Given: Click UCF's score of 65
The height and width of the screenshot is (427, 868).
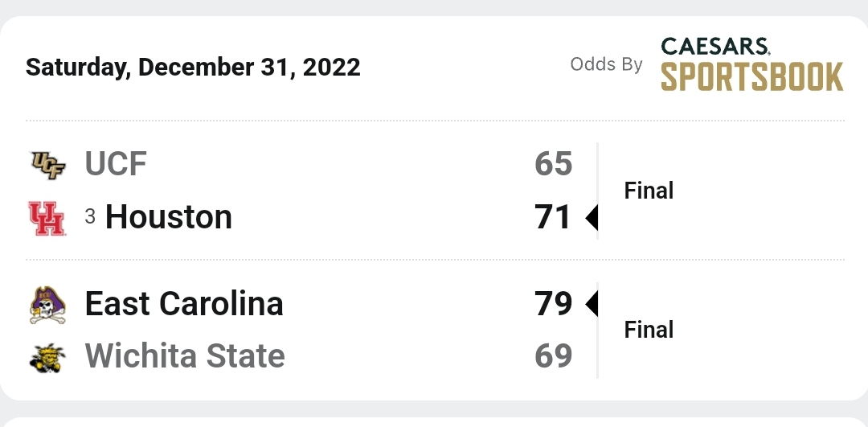Looking at the screenshot, I should [x=553, y=164].
